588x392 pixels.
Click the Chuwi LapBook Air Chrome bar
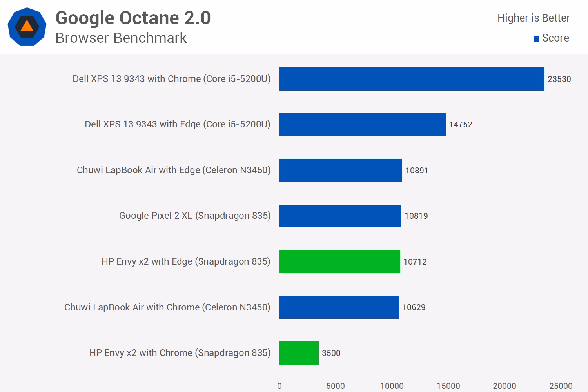(339, 307)
